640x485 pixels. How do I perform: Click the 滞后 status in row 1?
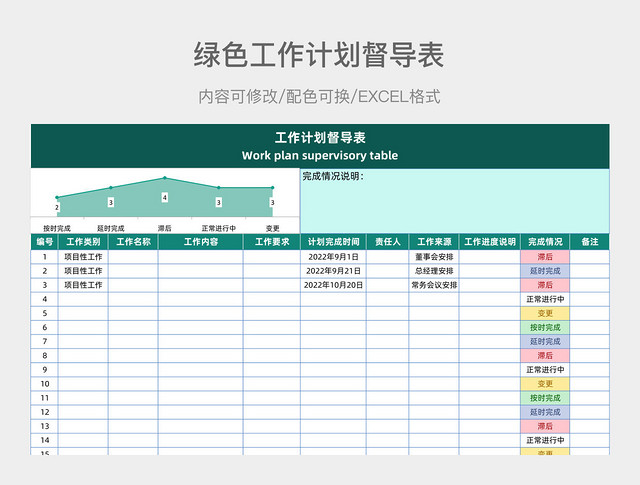coord(545,257)
